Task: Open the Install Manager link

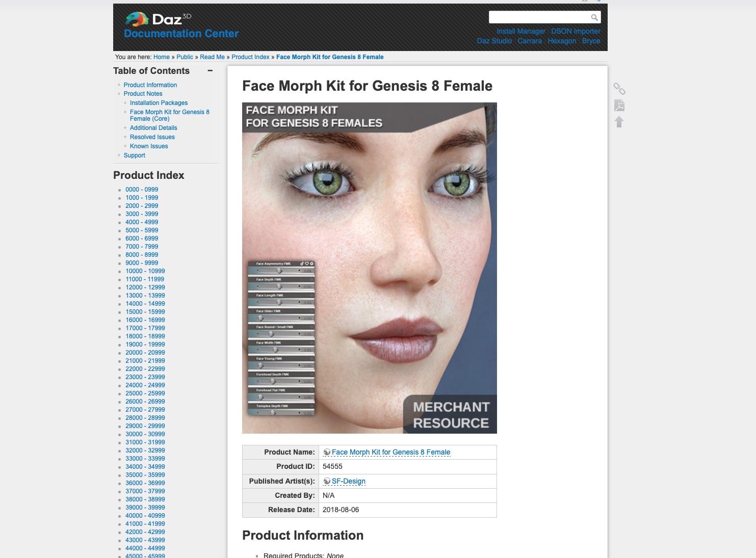Action: [x=521, y=31]
